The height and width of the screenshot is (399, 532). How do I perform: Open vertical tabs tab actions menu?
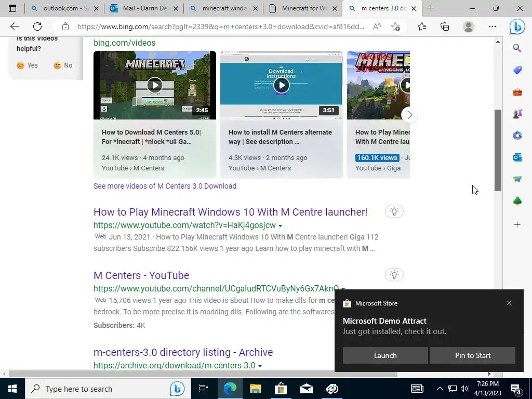click(x=12, y=8)
